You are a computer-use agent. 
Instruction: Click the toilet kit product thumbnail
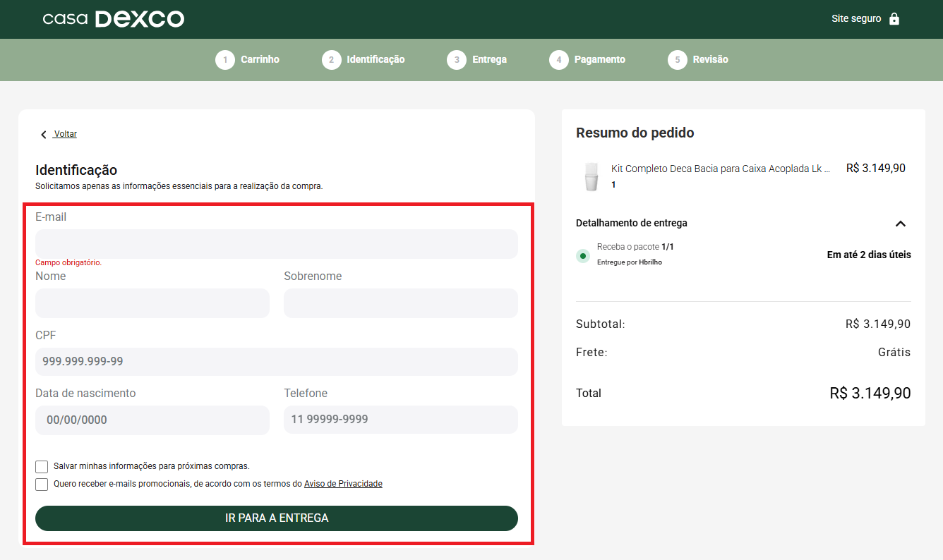(x=591, y=176)
